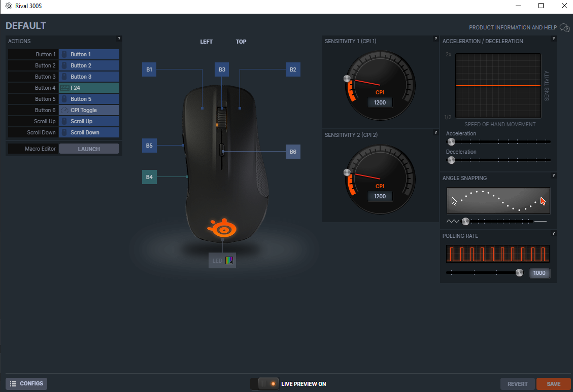Click the SAVE button

554,383
